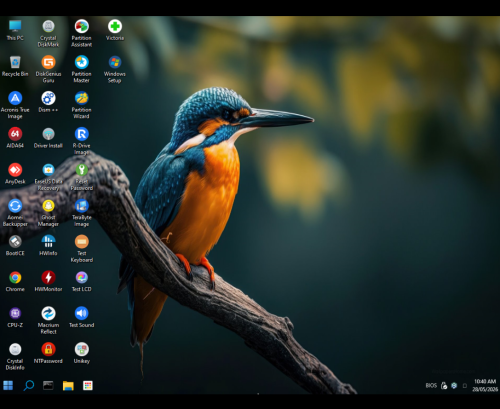Click the taskbar Search magnifier

coord(29,385)
